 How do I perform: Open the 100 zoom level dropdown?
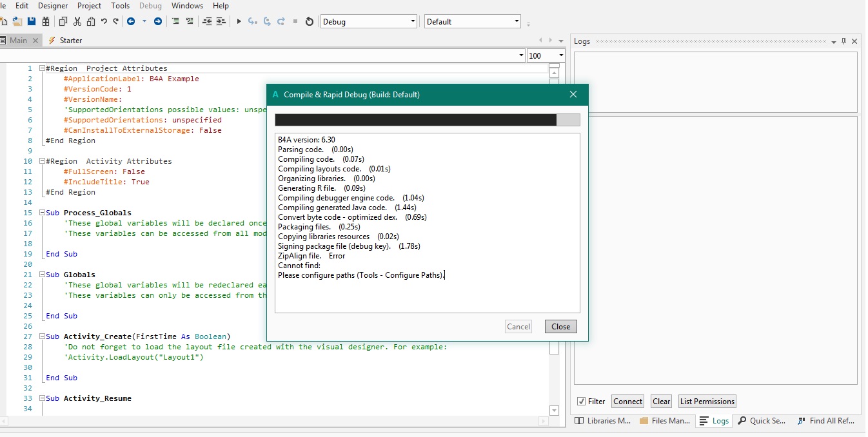561,55
